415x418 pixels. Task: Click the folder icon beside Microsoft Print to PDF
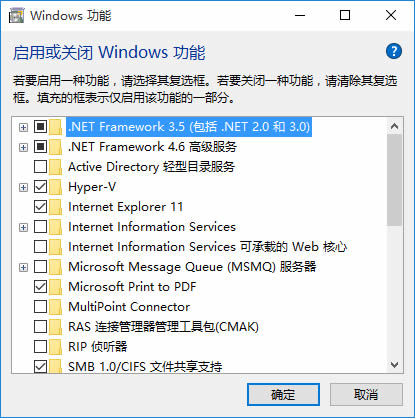coord(55,287)
